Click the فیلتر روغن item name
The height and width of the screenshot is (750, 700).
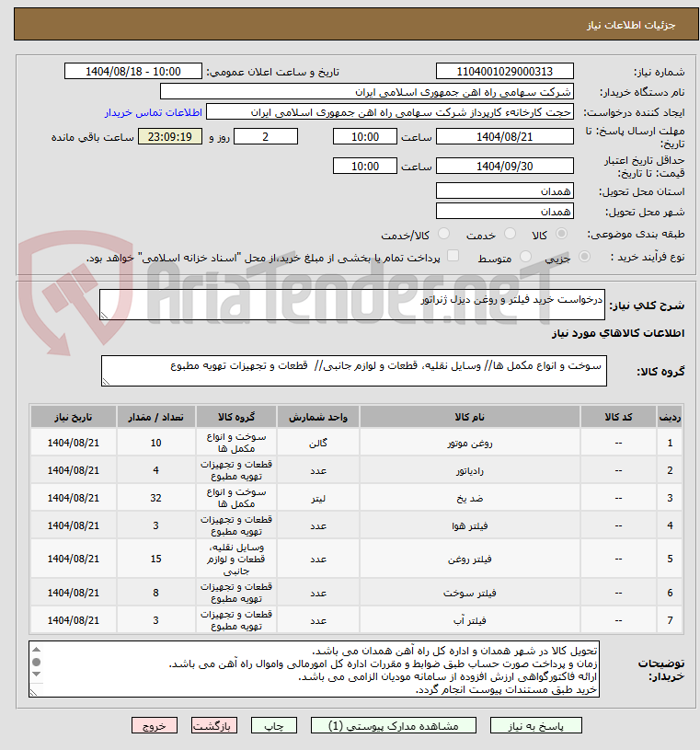tap(469, 559)
